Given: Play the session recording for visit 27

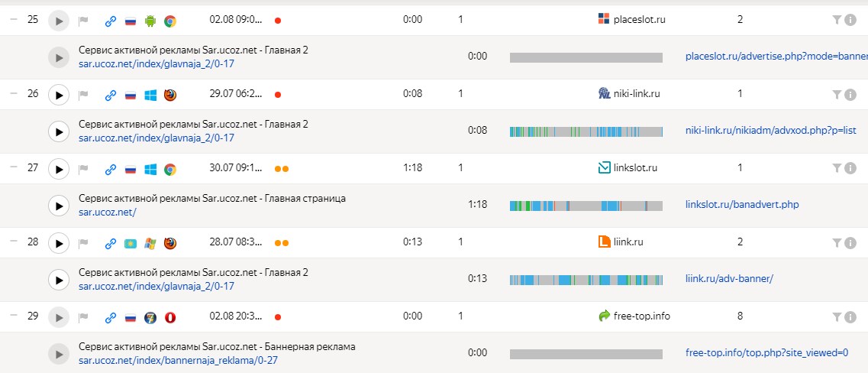Looking at the screenshot, I should (59, 168).
